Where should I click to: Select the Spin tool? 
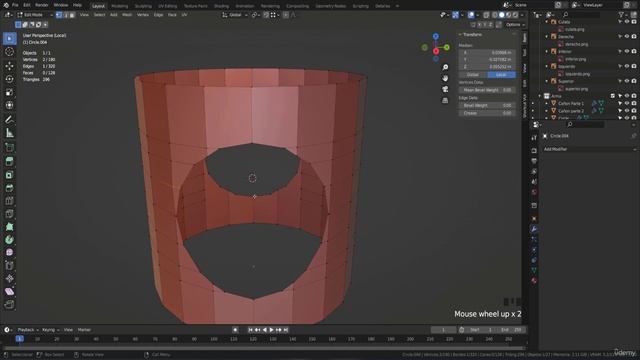(9, 240)
